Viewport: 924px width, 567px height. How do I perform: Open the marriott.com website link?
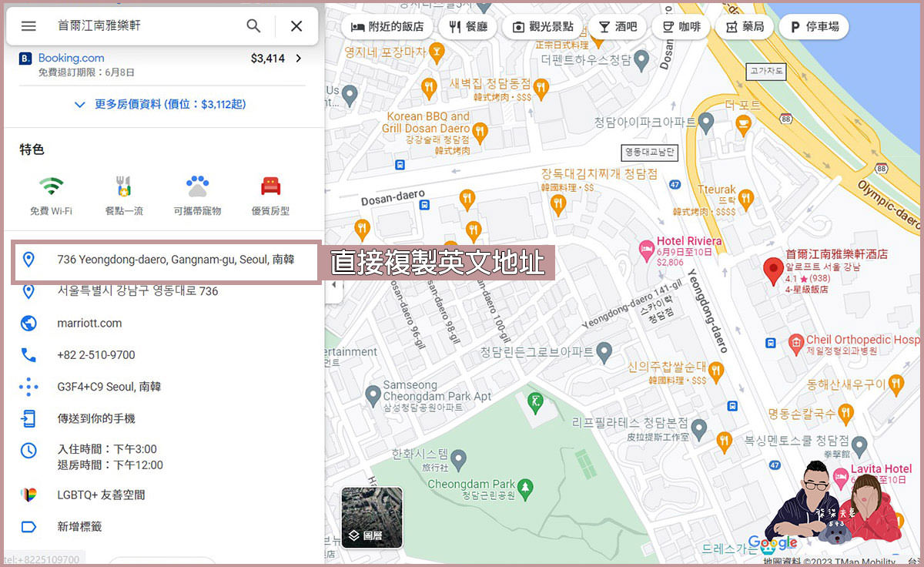[x=89, y=323]
